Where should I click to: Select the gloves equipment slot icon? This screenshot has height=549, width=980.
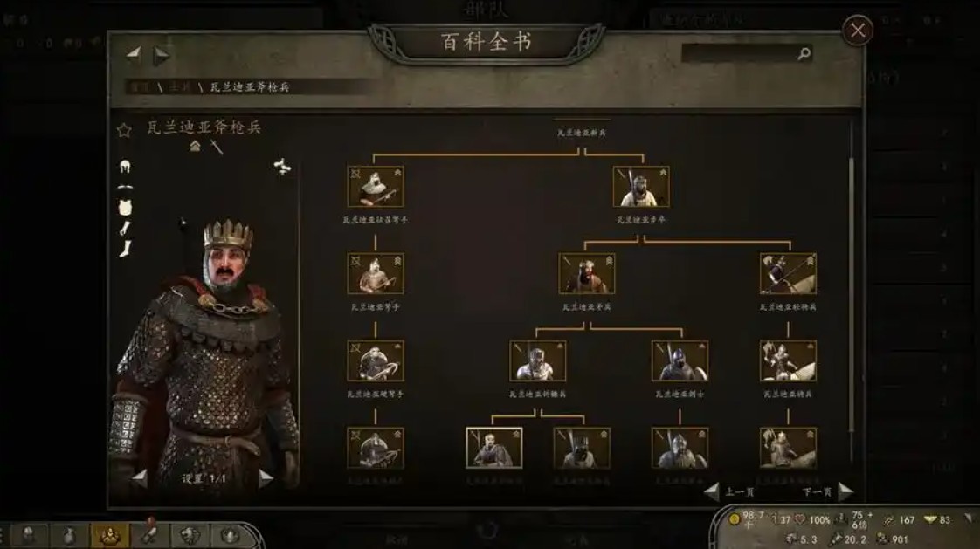125,228
